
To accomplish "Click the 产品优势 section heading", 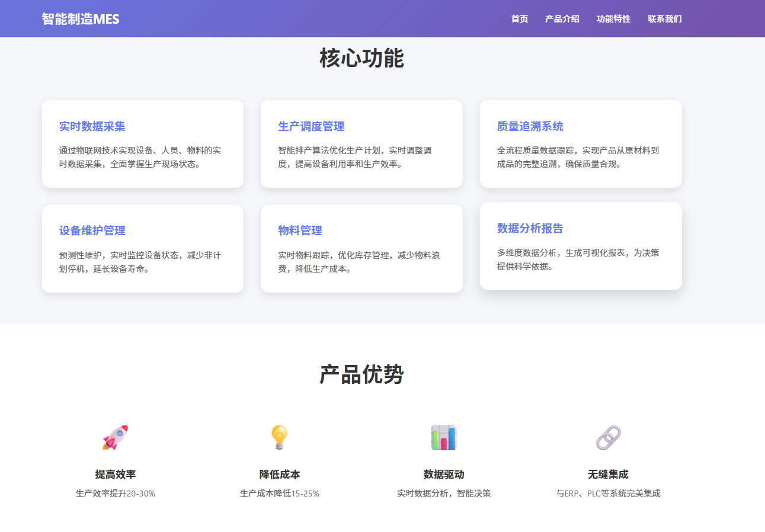I will coord(361,374).
